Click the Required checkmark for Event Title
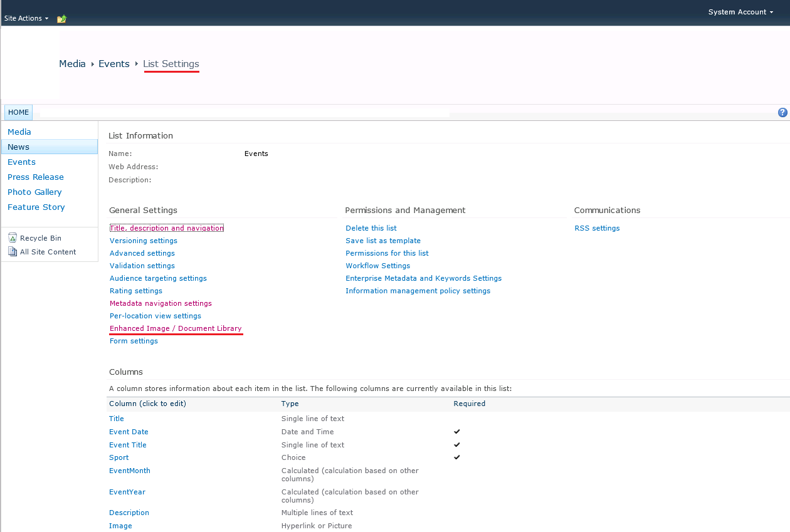Image resolution: width=790 pixels, height=532 pixels. click(x=457, y=445)
